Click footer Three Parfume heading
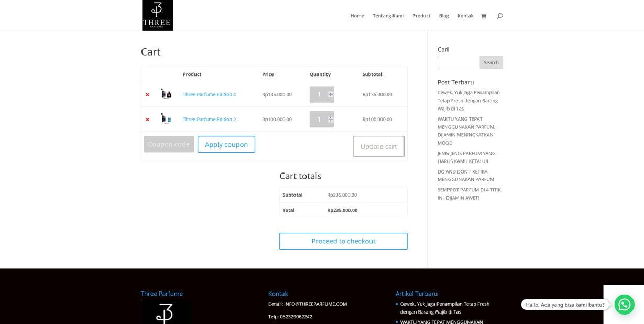 pos(162,294)
